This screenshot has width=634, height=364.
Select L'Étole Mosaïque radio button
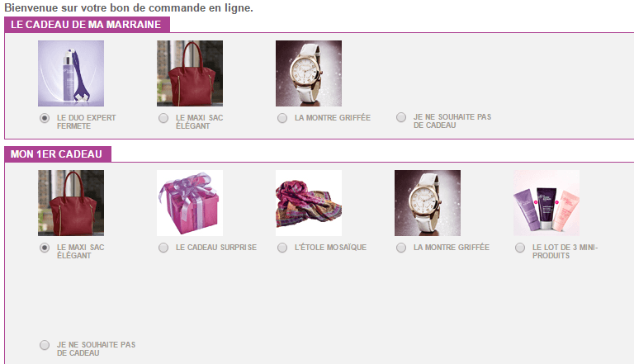point(282,248)
